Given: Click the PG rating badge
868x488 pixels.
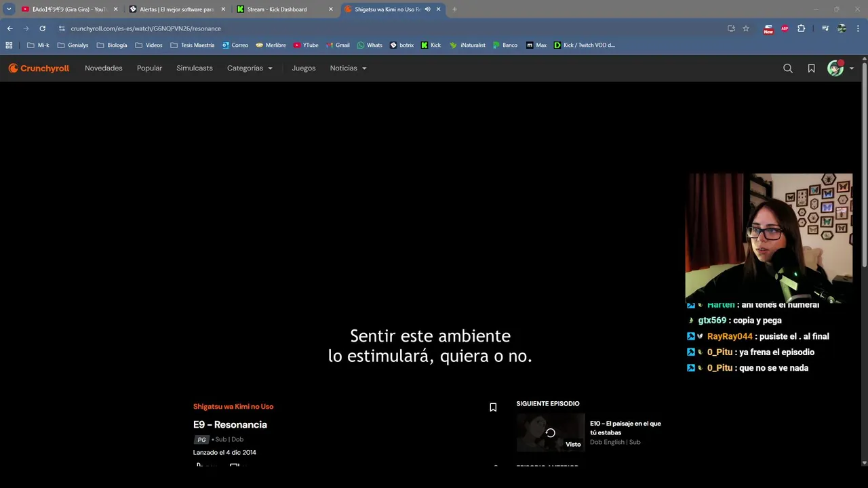Looking at the screenshot, I should [201, 440].
